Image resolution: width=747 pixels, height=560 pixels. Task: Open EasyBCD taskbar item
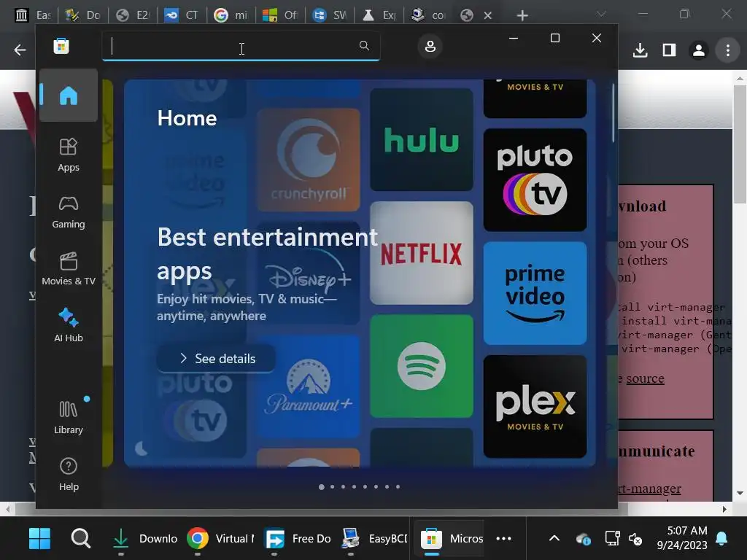[374, 539]
